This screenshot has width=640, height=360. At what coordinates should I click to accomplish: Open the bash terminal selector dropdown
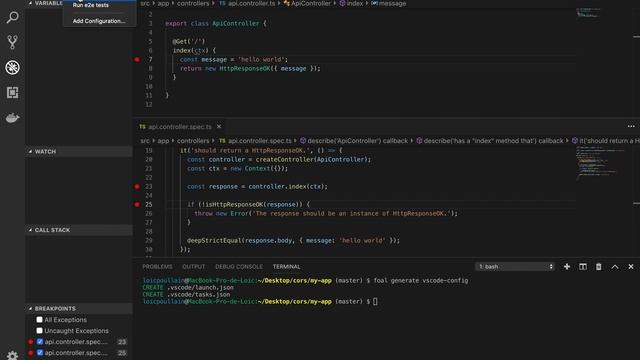(515, 267)
